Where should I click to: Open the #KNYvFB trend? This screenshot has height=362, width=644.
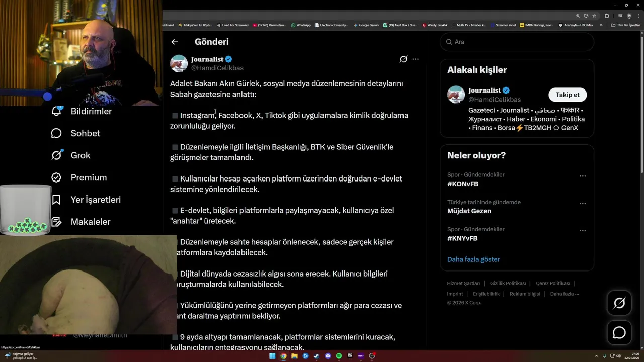click(462, 238)
